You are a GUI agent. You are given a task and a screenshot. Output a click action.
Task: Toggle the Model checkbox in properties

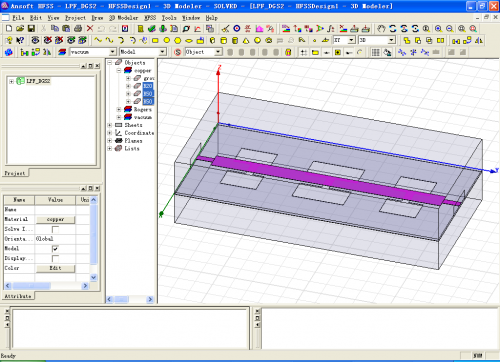coord(55,249)
